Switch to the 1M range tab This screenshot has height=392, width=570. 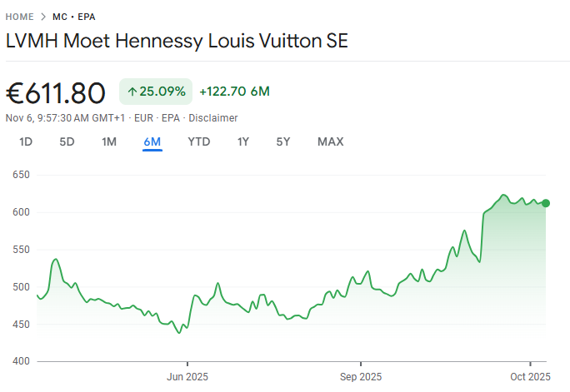[109, 141]
